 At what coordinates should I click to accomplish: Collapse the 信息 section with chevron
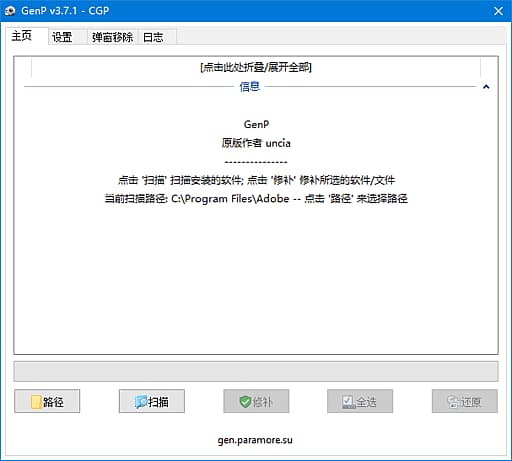click(486, 87)
